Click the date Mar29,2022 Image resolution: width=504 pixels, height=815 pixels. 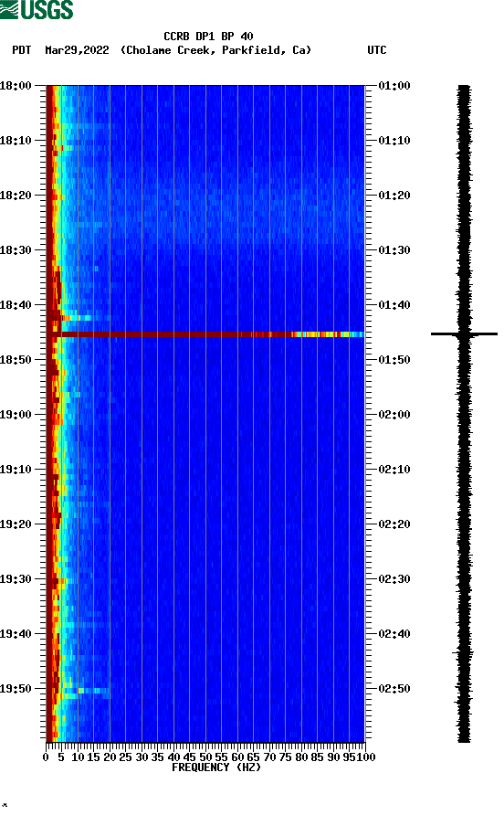pos(77,50)
